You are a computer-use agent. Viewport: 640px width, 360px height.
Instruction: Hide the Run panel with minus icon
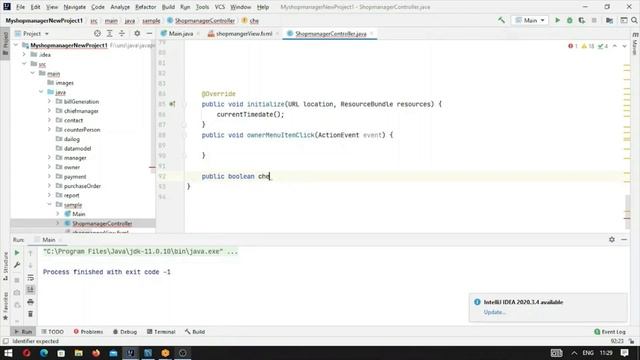tap(624, 240)
